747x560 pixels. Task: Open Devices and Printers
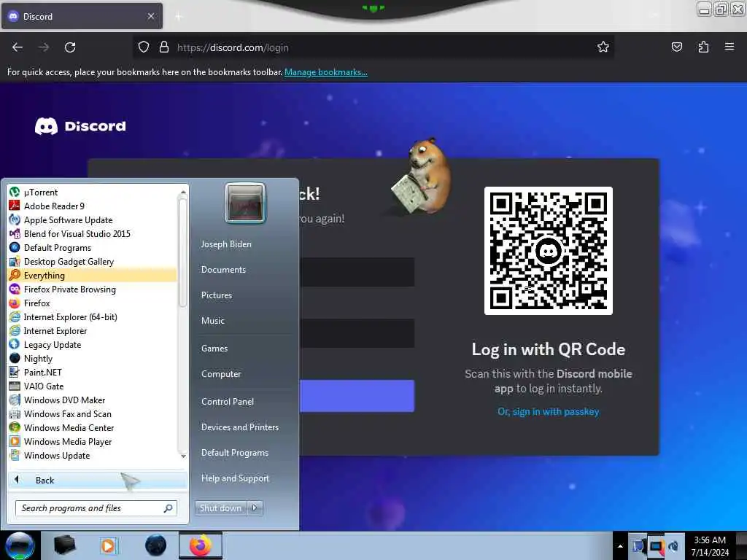pyautogui.click(x=239, y=427)
